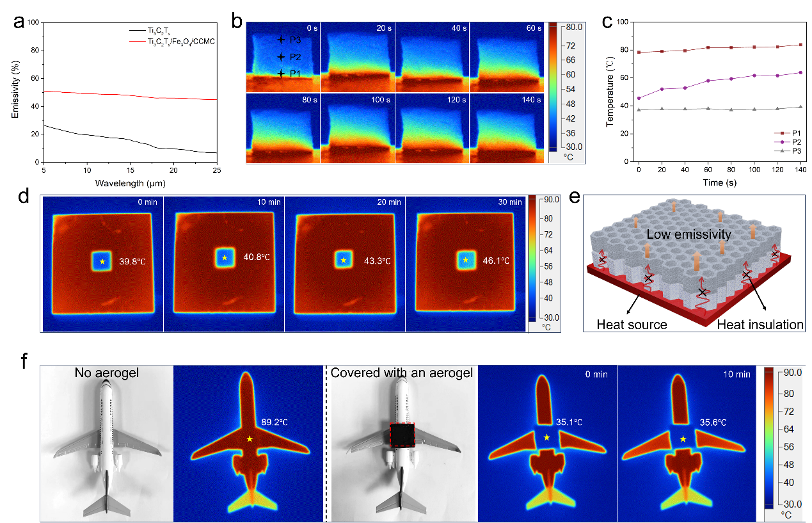
Task: Click the P2 cross marker in the 0 s frame
Action: click(281, 57)
